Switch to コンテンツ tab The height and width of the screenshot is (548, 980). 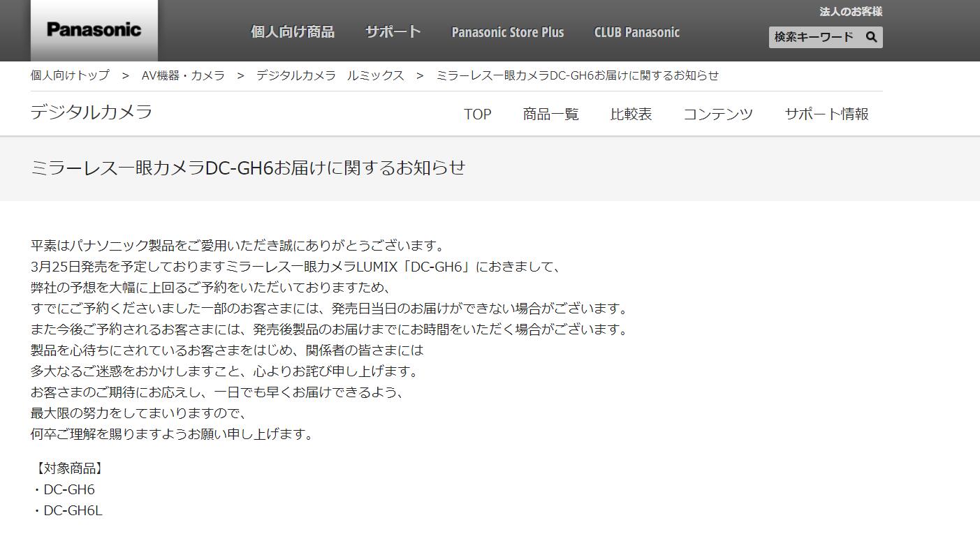click(x=718, y=114)
